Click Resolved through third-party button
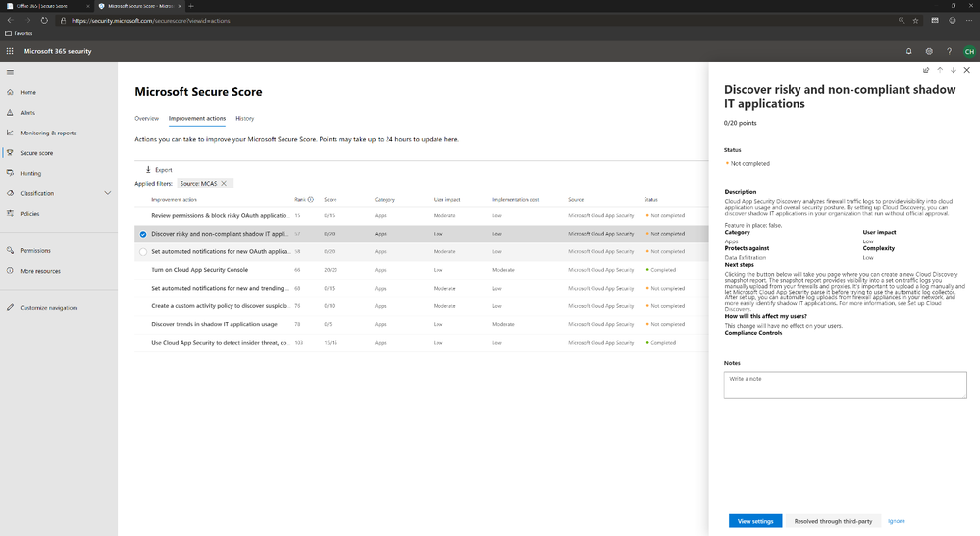This screenshot has width=980, height=536. pos(833,521)
